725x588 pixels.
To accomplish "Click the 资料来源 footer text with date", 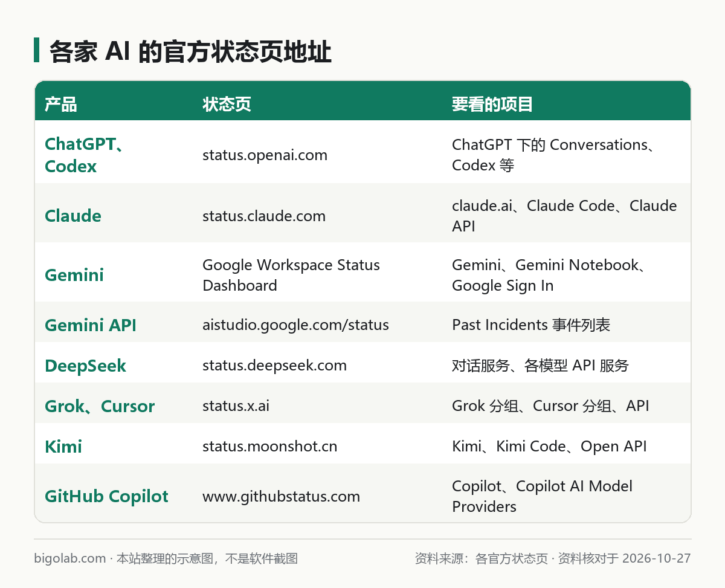I will click(x=553, y=558).
